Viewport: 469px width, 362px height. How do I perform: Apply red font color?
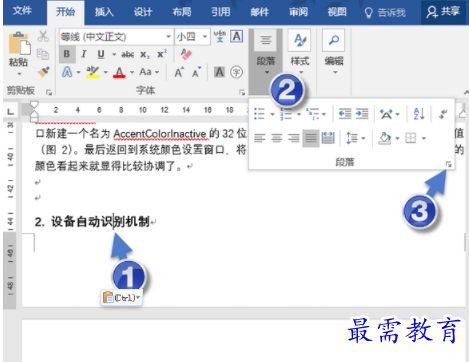[119, 72]
